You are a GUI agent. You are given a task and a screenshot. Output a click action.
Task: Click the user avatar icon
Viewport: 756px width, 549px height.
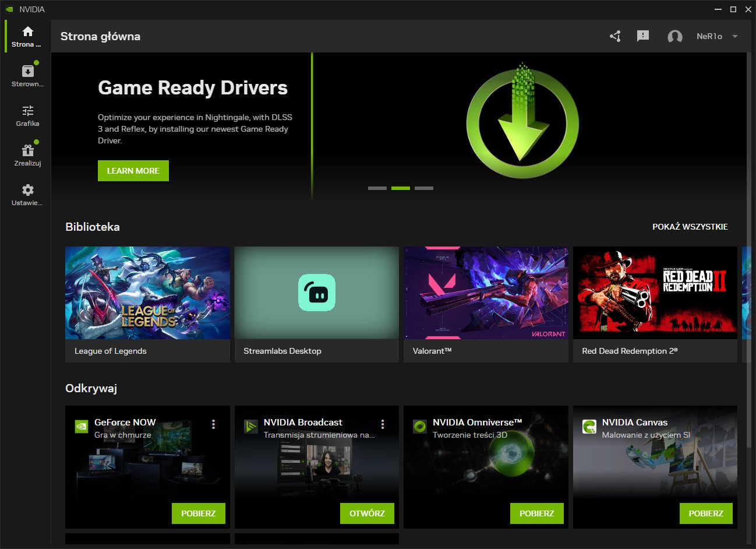coord(674,37)
